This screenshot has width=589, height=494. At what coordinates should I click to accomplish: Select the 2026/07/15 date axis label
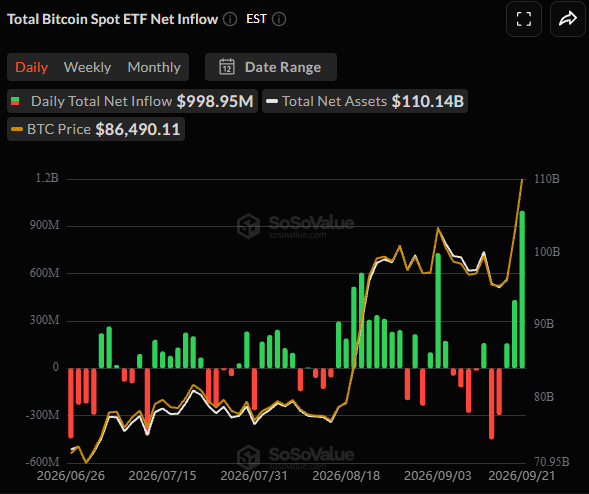162,476
